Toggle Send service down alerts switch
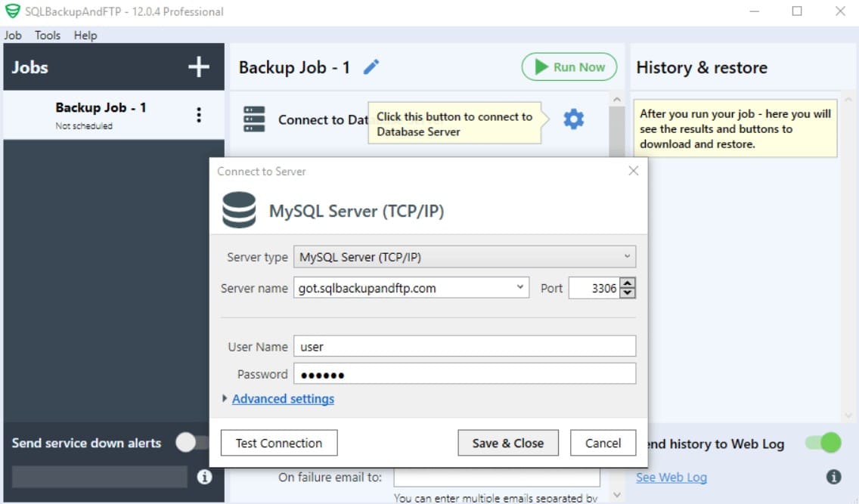859x504 pixels. [192, 442]
